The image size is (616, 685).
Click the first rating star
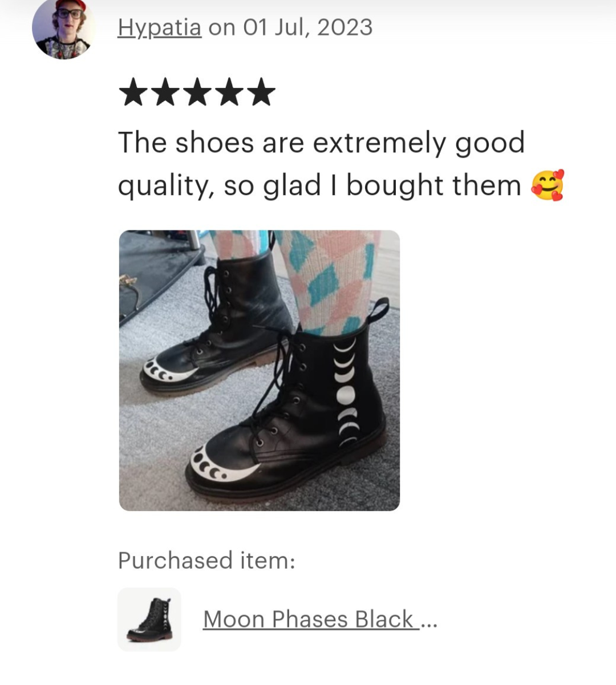133,93
